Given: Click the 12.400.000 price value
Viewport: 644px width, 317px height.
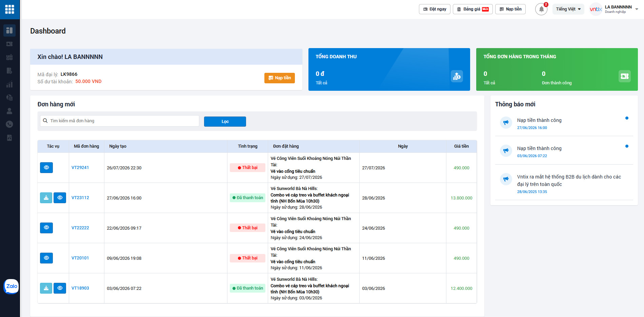Looking at the screenshot, I should click(x=461, y=289).
